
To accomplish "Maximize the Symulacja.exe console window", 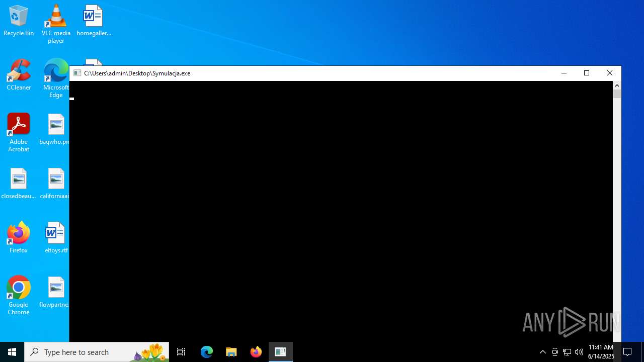I will [587, 73].
